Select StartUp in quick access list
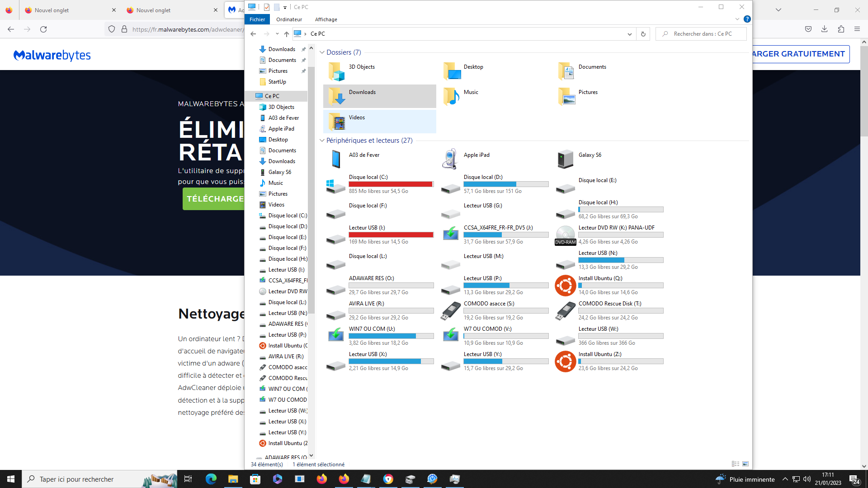Viewport: 868px width, 488px height. click(277, 82)
